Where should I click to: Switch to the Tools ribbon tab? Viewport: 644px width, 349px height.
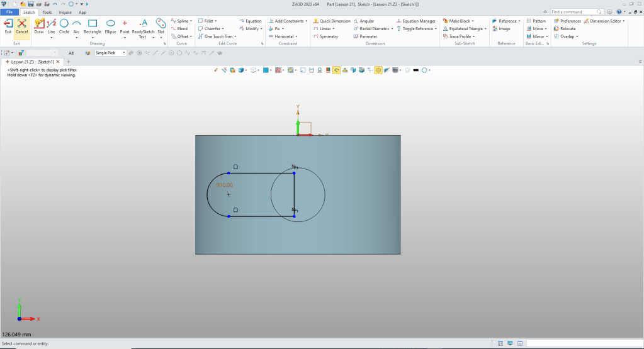coord(47,12)
